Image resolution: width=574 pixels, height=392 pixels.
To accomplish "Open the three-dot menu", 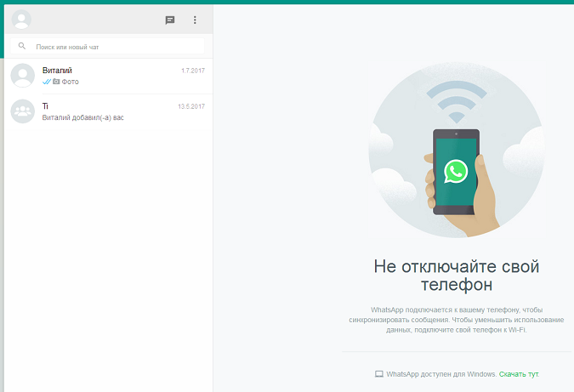I will 195,20.
